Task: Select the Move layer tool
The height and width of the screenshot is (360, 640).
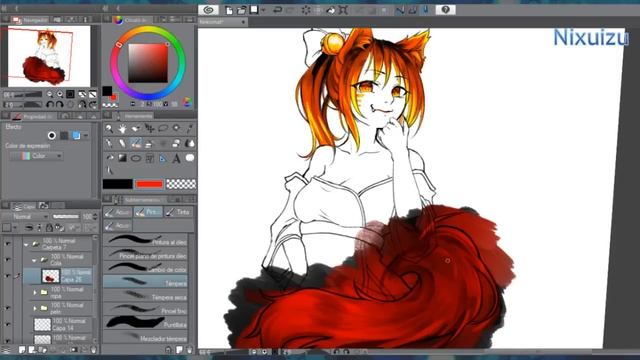Action: tap(149, 129)
